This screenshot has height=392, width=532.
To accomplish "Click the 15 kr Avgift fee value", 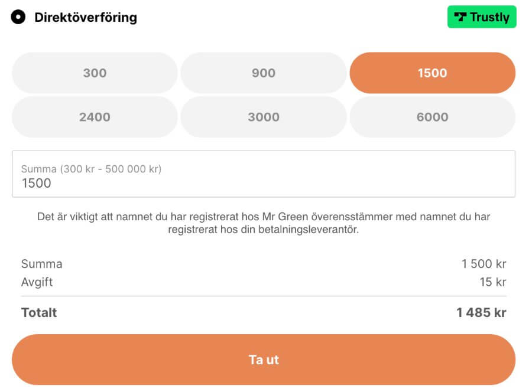I will (492, 282).
